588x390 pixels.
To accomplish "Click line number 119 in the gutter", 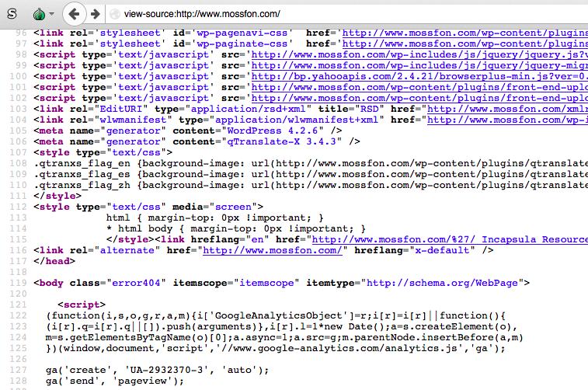I will [x=19, y=283].
